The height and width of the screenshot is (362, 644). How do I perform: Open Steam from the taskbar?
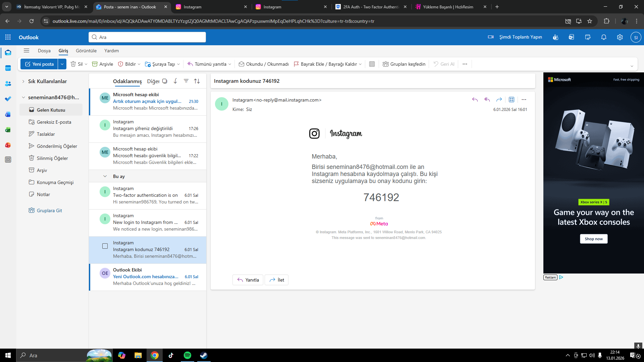(204, 355)
